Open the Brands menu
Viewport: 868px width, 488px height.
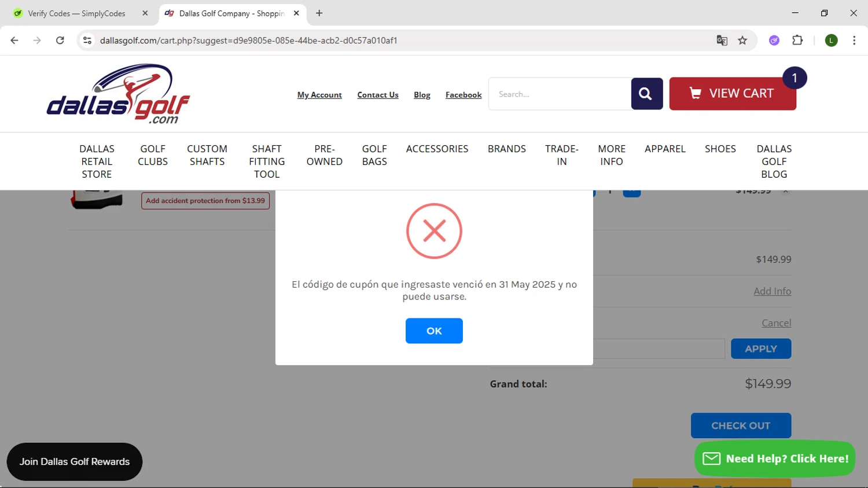coord(507,149)
